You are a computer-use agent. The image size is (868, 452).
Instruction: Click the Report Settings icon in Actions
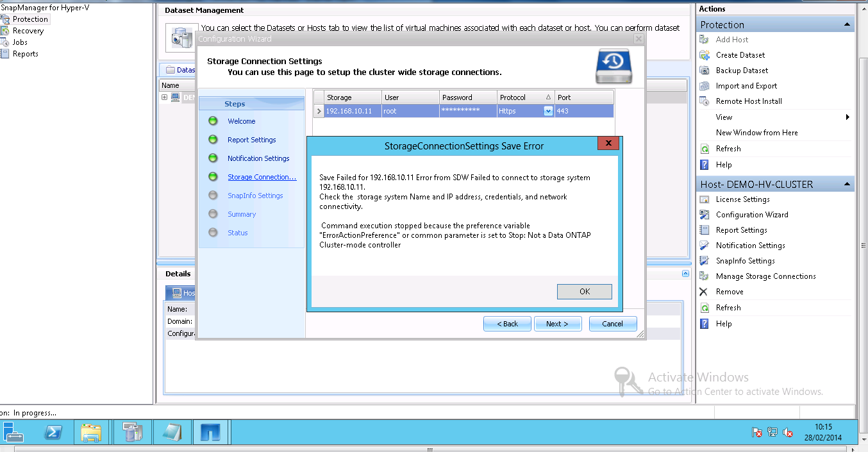coord(704,230)
